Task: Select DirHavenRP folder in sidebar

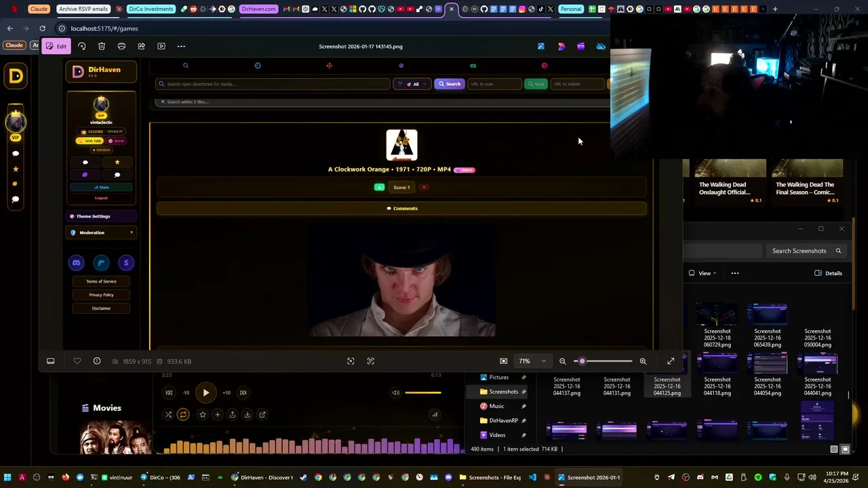Action: click(x=503, y=421)
